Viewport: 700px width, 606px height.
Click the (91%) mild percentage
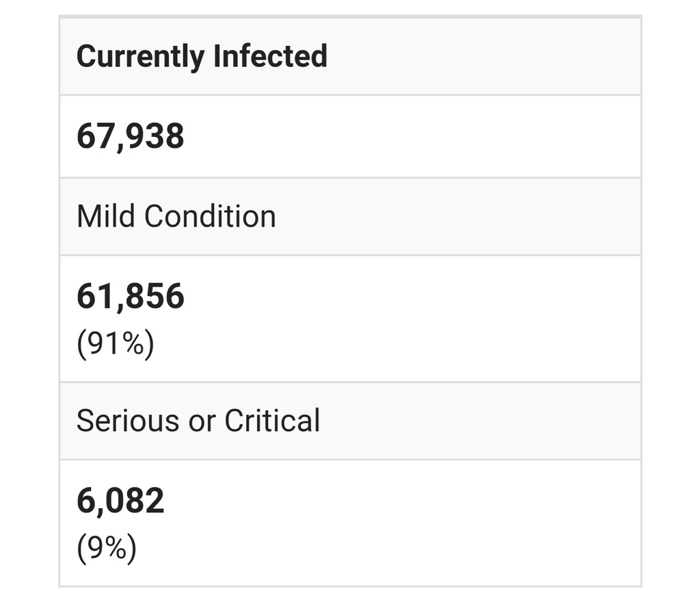[x=115, y=343]
